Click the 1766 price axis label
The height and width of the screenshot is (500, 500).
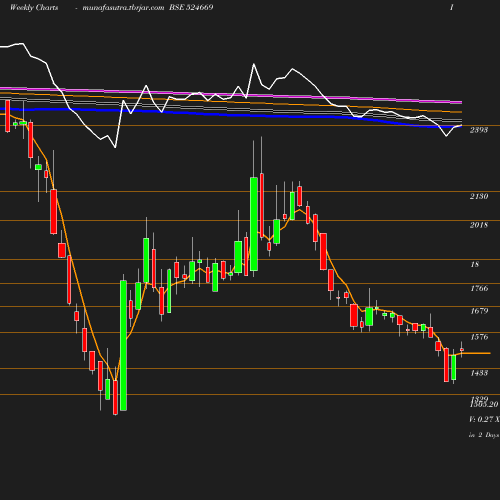click(x=479, y=288)
